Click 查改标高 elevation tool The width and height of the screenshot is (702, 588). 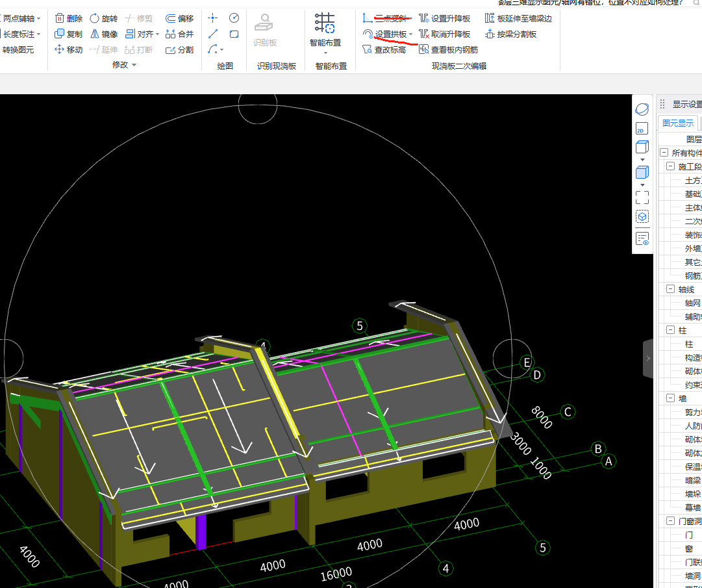point(384,50)
